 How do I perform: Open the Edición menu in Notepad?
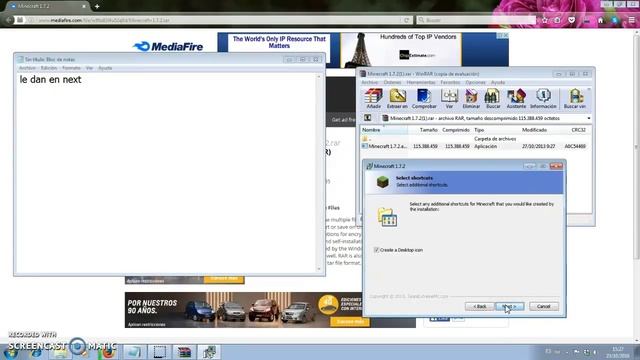[49, 68]
